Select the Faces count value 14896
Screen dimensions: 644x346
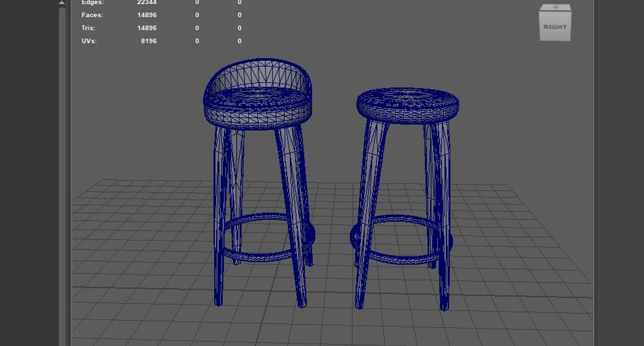[x=147, y=15]
